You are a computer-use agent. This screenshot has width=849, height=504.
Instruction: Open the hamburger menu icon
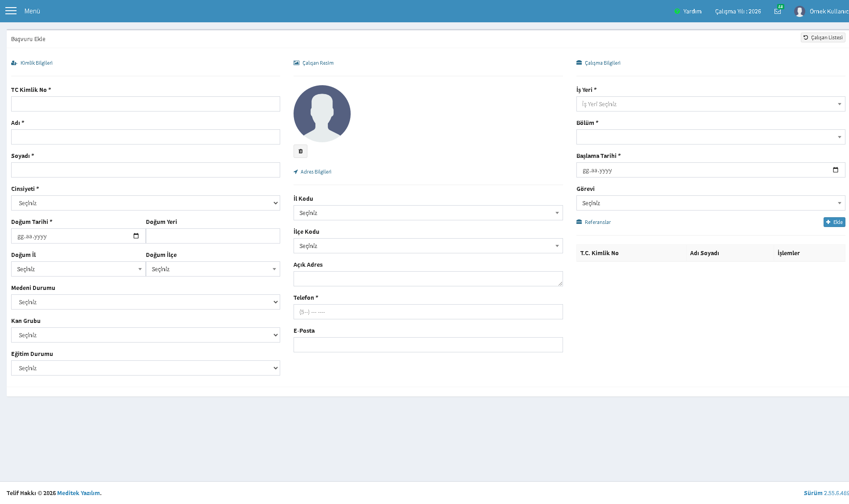click(x=11, y=11)
